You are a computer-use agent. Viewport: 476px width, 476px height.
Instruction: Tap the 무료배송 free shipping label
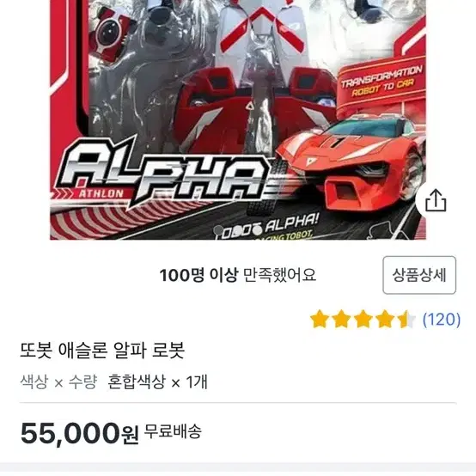point(173,431)
